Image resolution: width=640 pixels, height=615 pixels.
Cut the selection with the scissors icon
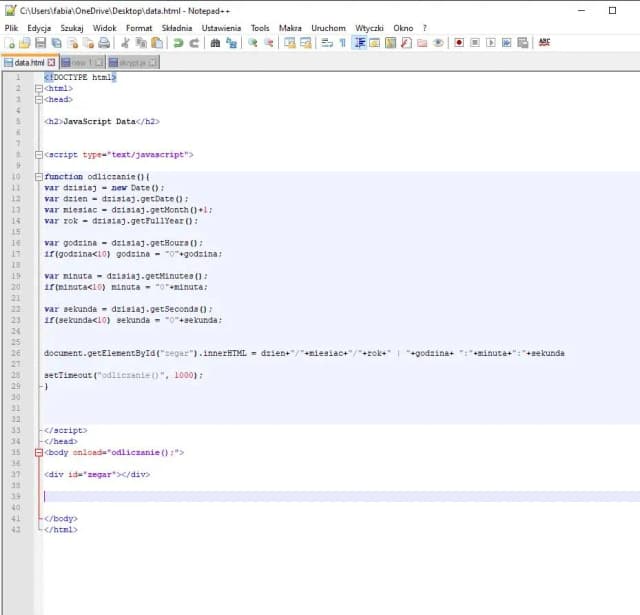click(x=125, y=43)
